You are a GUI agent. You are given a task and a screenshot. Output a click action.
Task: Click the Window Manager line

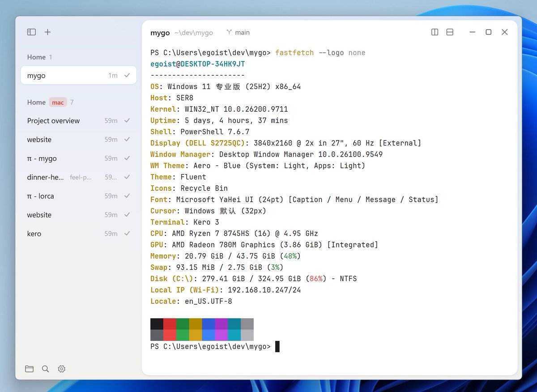(x=266, y=154)
